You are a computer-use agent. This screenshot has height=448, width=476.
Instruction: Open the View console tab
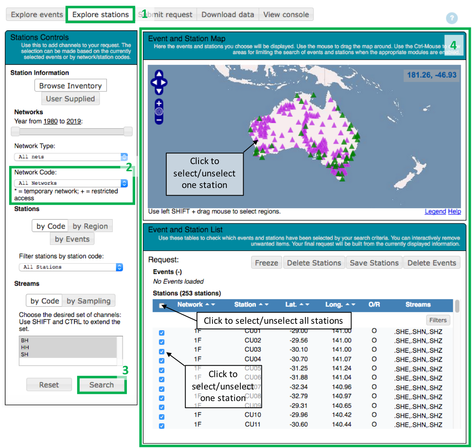[286, 14]
